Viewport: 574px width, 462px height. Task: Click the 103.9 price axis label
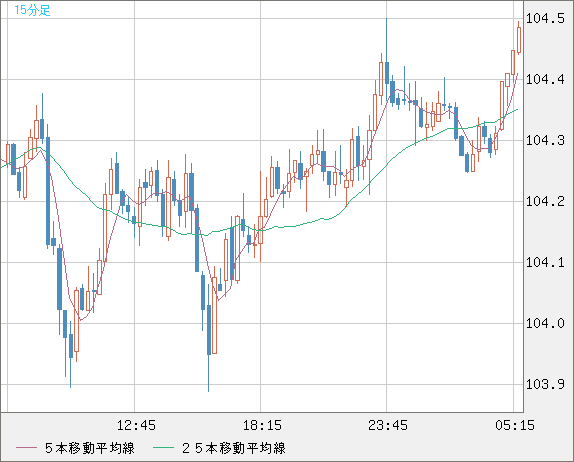point(545,384)
